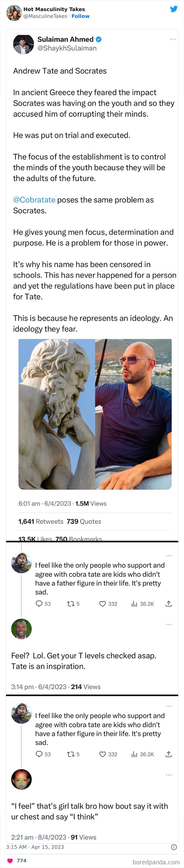View the 1,641 Retweets list
The height and width of the screenshot is (868, 184).
coord(41,521)
